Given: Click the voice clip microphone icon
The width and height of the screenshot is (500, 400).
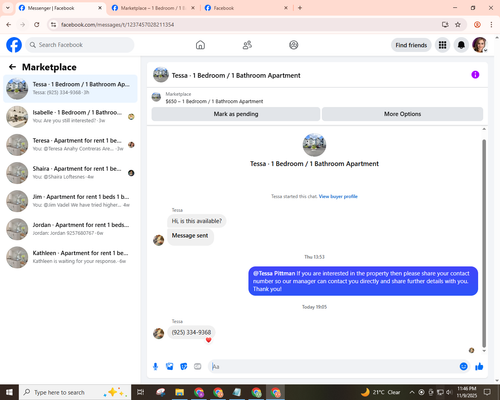Looking at the screenshot, I should coord(155,367).
